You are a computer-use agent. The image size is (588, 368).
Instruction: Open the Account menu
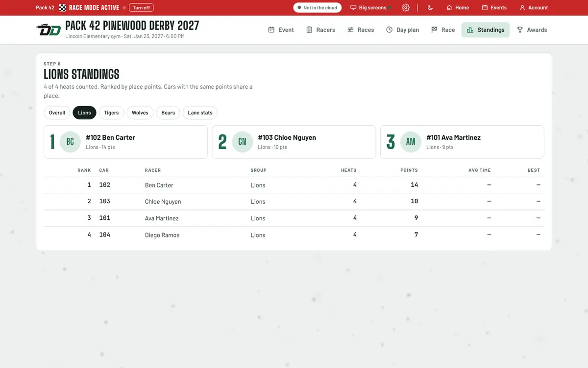pyautogui.click(x=534, y=7)
